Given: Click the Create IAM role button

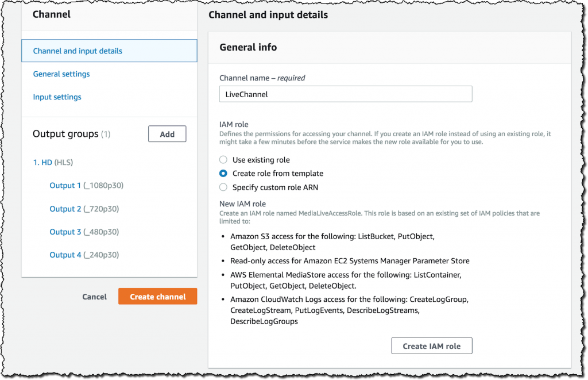Looking at the screenshot, I should [x=432, y=346].
